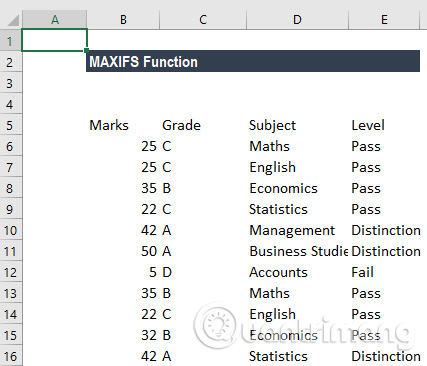Screen dimensions: 427x366
Task: Select Statistics cell in row 16
Action: pos(297,356)
